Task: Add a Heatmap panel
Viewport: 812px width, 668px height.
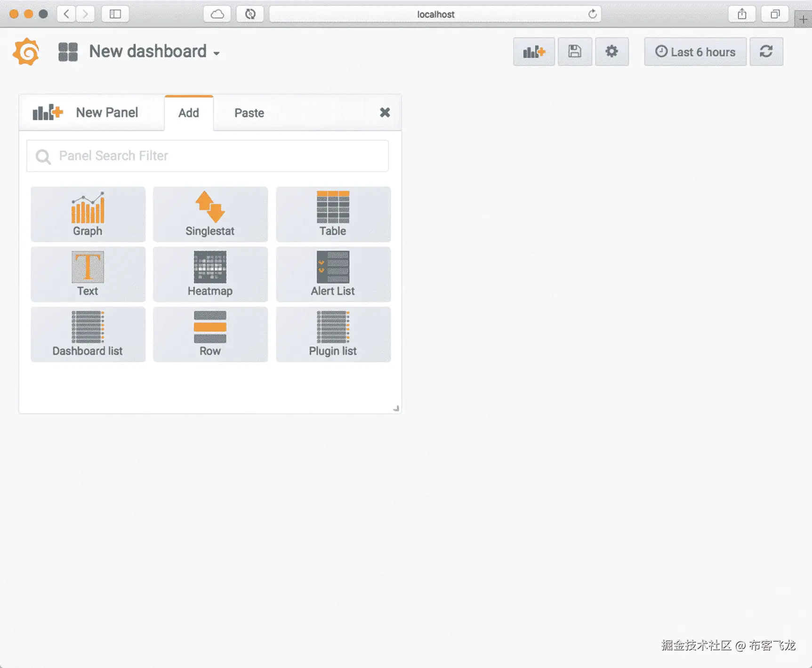Action: pos(210,274)
